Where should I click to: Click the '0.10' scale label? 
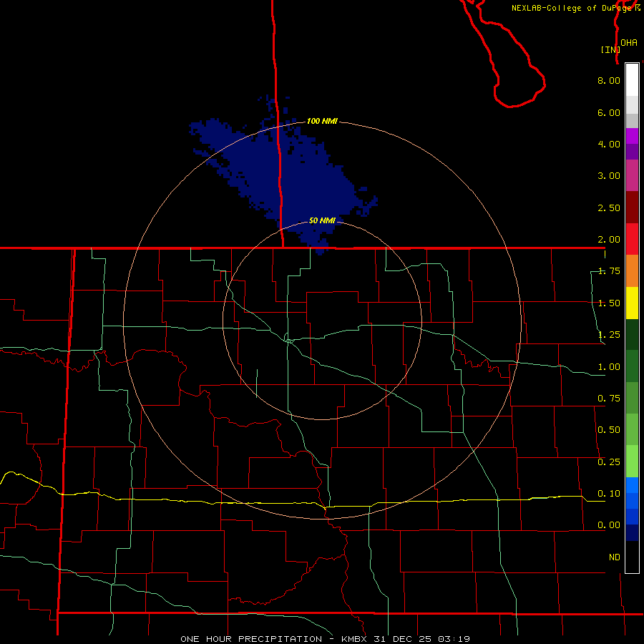tap(609, 494)
